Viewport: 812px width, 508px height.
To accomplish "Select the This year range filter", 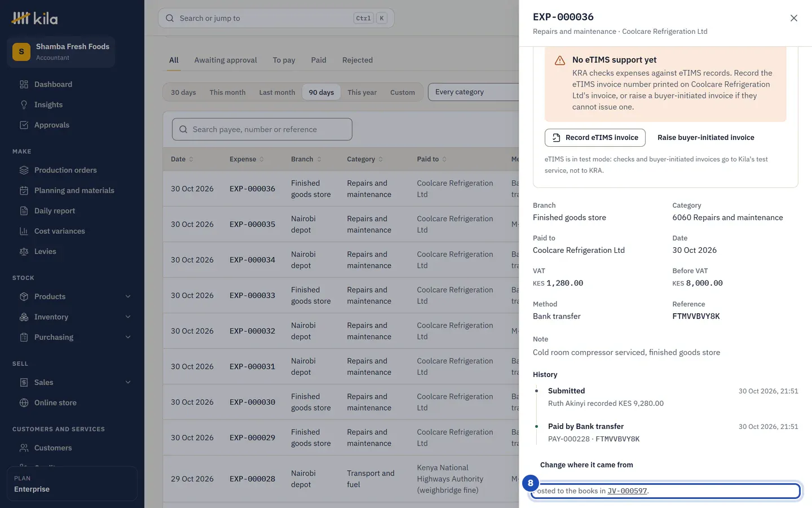I will (x=362, y=93).
